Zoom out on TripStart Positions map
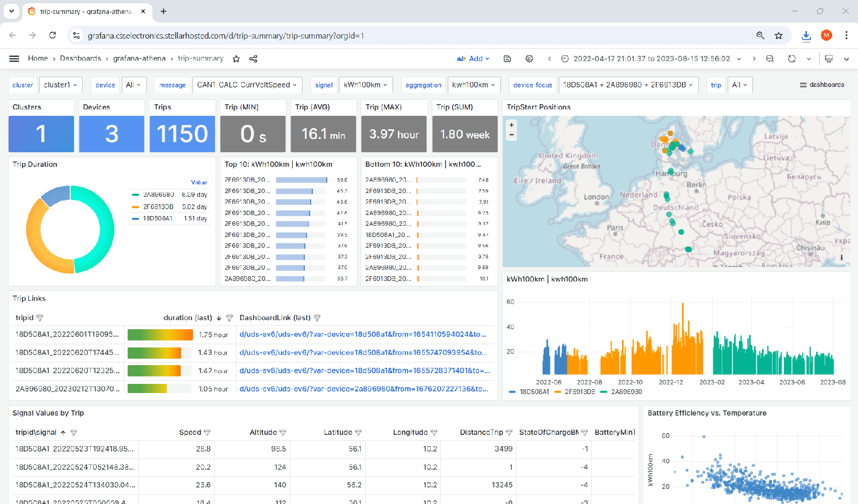The image size is (858, 504). pos(512,135)
